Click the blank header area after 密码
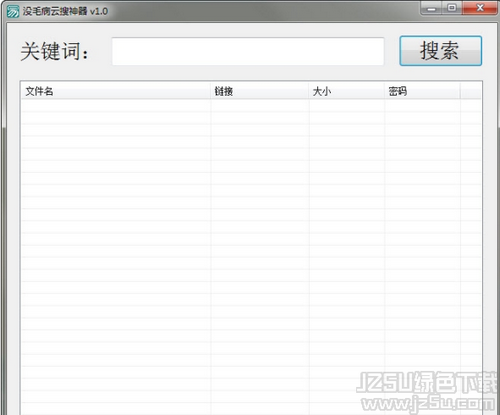 471,91
